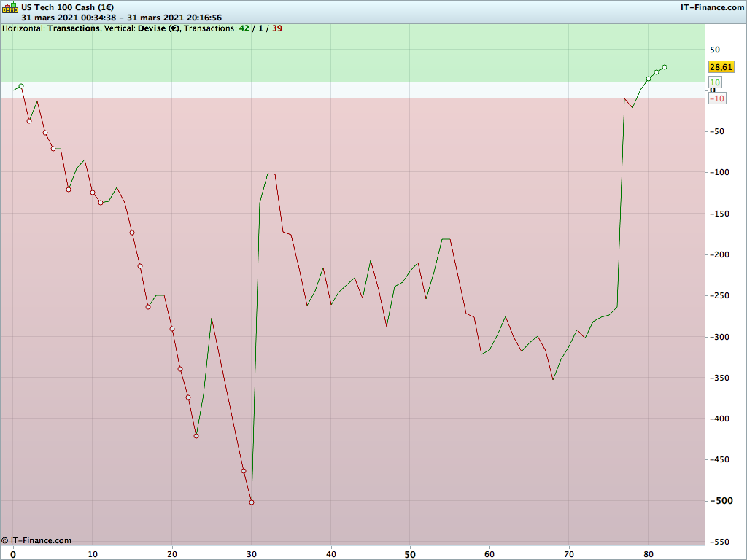Open IT-Finance.com link in the header
Image resolution: width=747 pixels, height=560 pixels.
712,7
